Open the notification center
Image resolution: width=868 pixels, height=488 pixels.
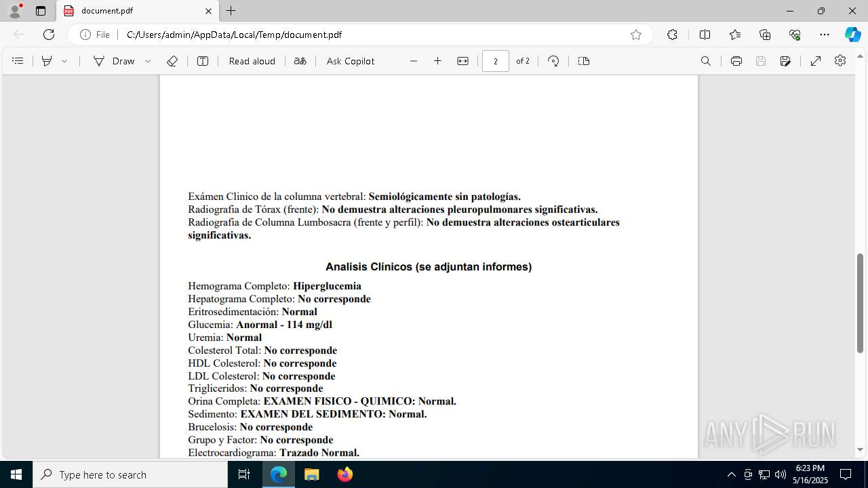click(x=846, y=474)
